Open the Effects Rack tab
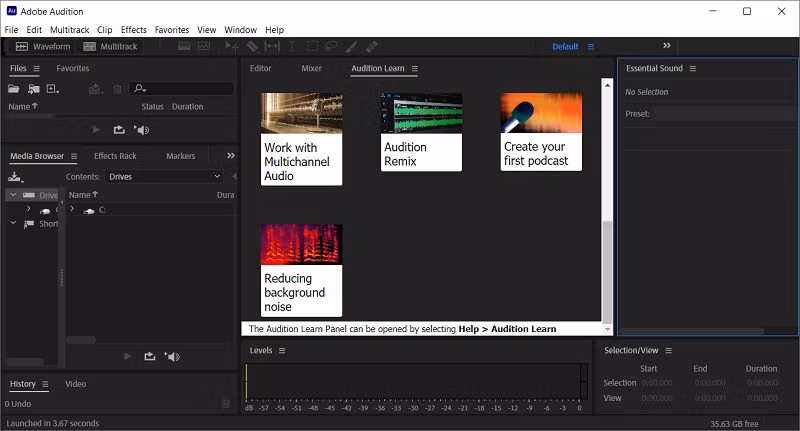The width and height of the screenshot is (800, 431). pyautogui.click(x=115, y=156)
